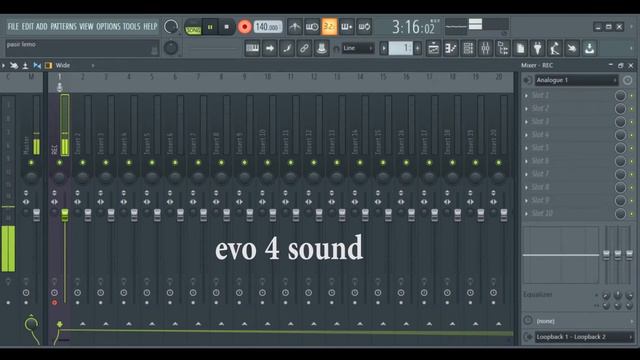Toggle the metronome icon
Viewport: 640px width, 360px height.
294,27
